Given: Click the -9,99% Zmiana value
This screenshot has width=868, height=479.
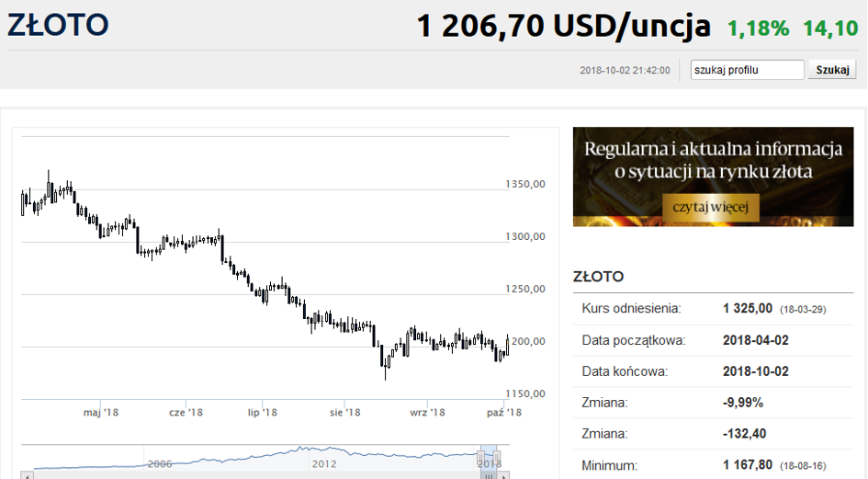Looking at the screenshot, I should (x=743, y=403).
